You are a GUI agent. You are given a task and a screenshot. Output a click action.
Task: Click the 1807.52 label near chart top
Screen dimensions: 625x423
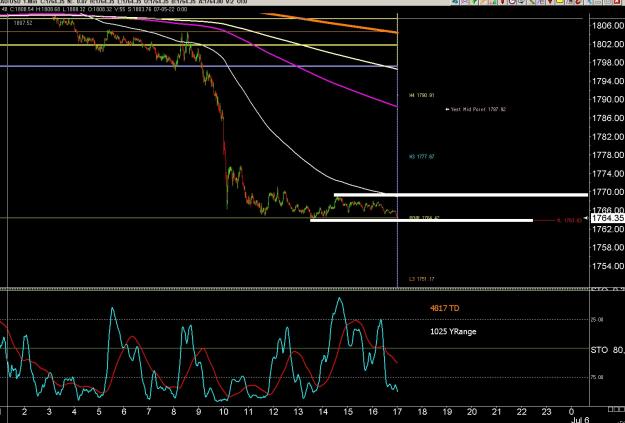coord(23,23)
